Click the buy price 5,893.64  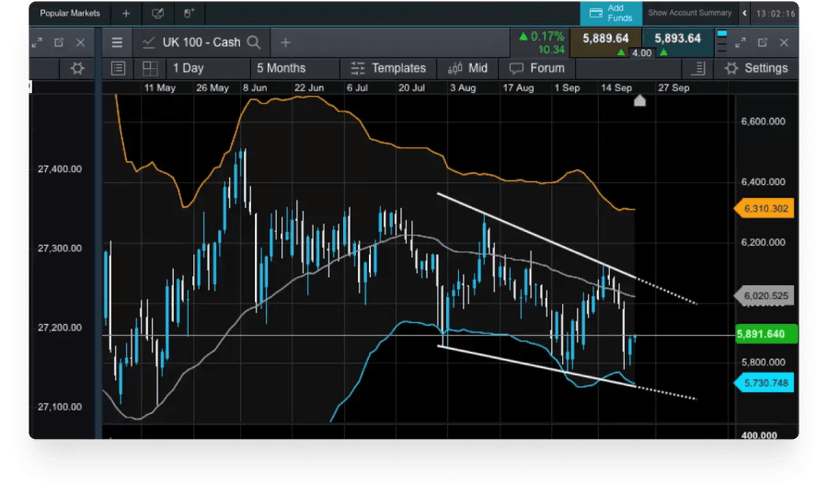click(677, 38)
